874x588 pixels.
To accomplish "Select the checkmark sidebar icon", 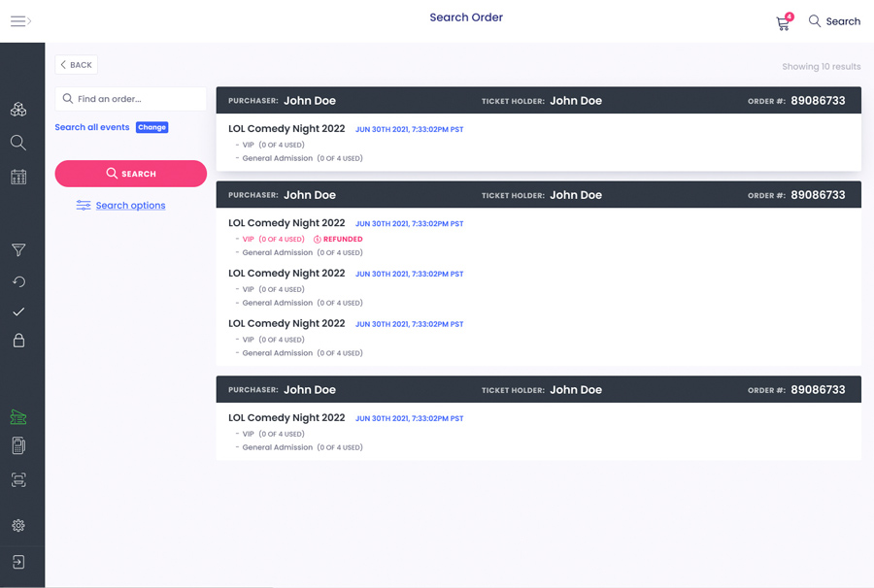I will click(18, 311).
